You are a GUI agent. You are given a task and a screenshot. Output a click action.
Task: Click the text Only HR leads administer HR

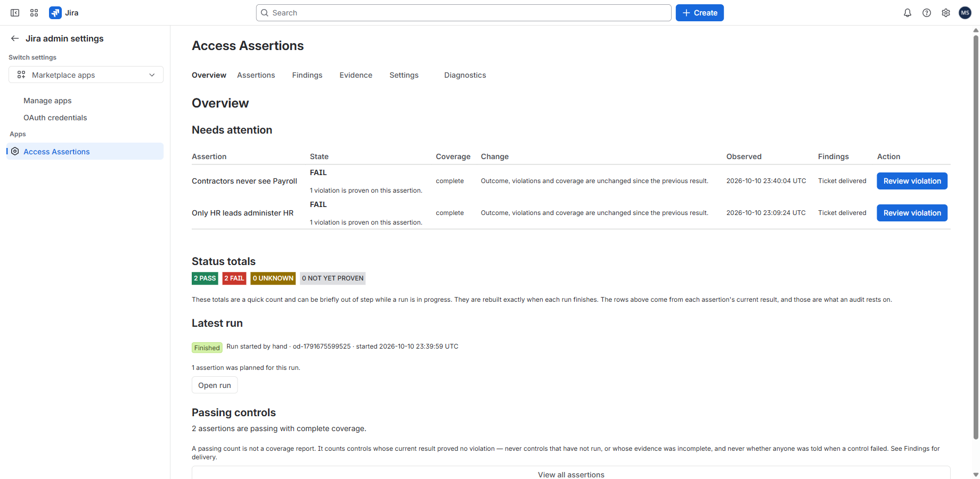[243, 213]
